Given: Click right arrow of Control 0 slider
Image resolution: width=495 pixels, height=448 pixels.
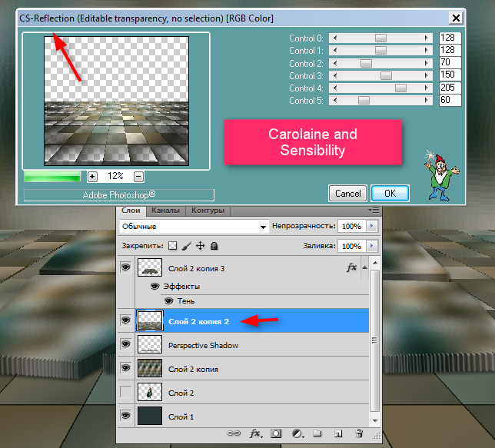Looking at the screenshot, I should [x=426, y=38].
